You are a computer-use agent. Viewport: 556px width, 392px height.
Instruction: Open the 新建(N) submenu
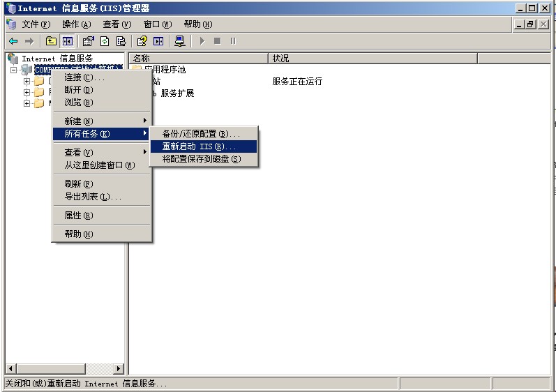(101, 121)
